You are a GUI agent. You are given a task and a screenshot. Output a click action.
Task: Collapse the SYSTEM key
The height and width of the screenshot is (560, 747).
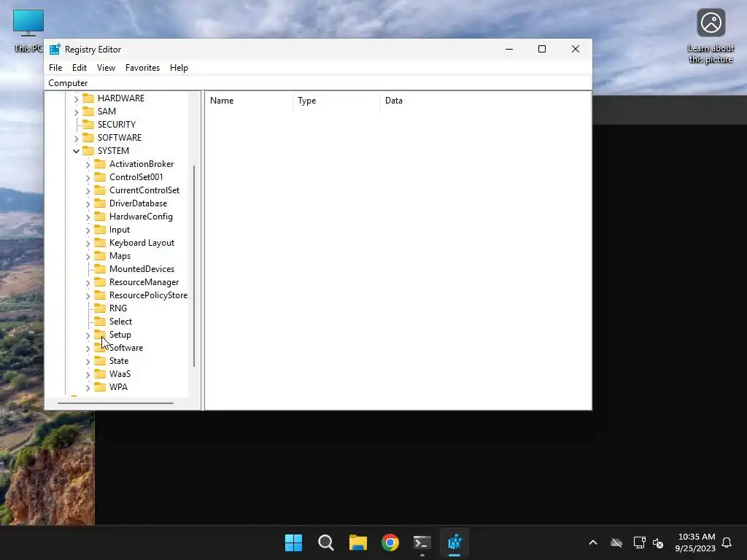click(76, 152)
